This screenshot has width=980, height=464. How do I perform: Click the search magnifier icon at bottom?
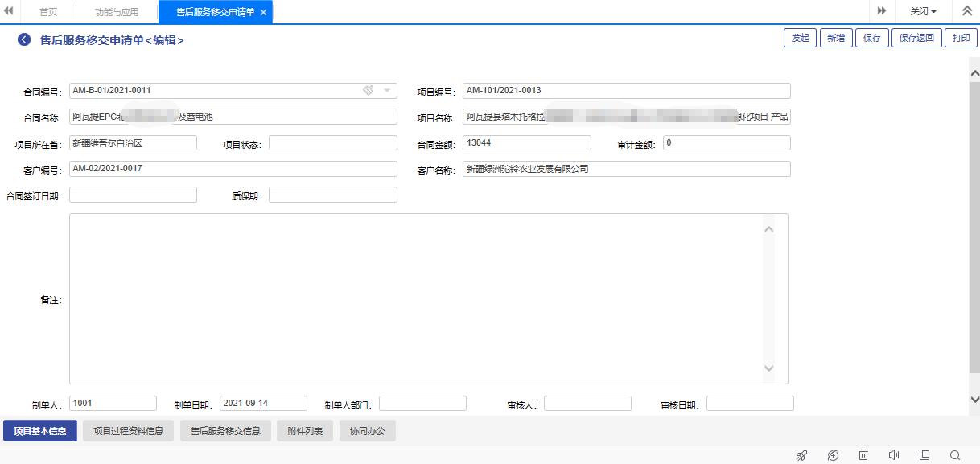click(x=955, y=455)
